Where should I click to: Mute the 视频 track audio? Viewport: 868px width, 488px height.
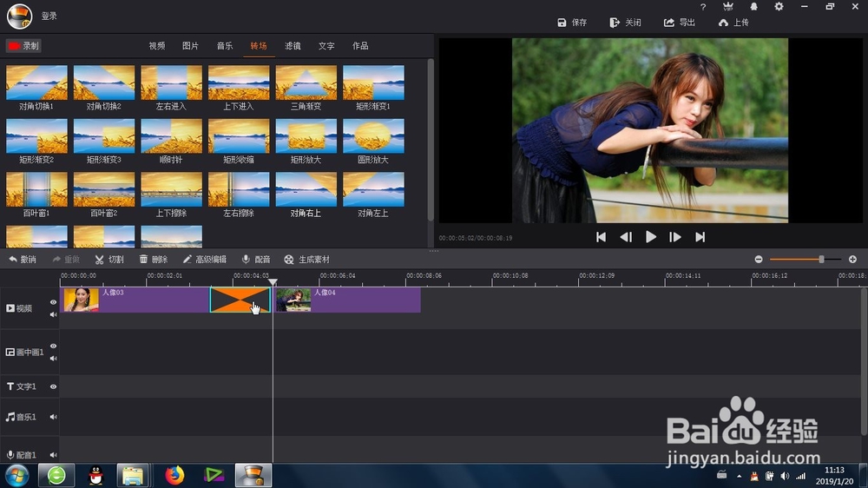click(x=53, y=314)
